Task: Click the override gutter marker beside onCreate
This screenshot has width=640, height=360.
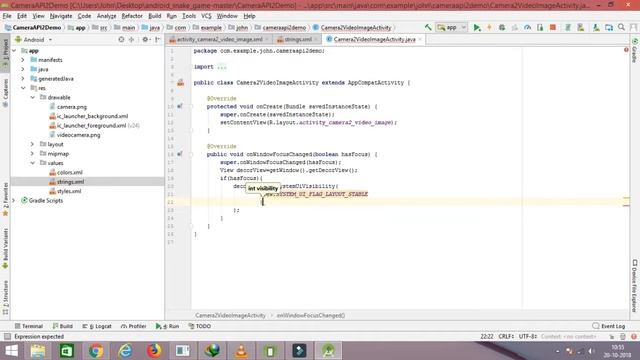Action: click(x=180, y=107)
